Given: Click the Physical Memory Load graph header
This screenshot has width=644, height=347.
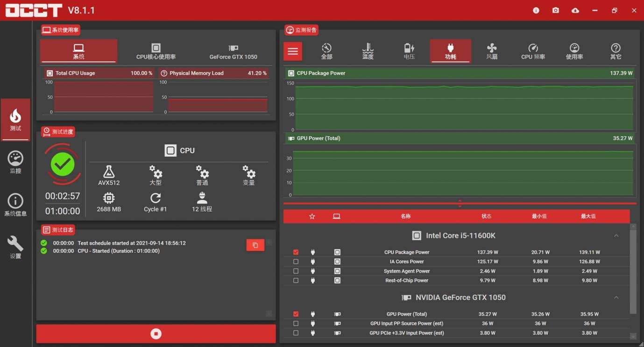Looking at the screenshot, I should point(213,73).
